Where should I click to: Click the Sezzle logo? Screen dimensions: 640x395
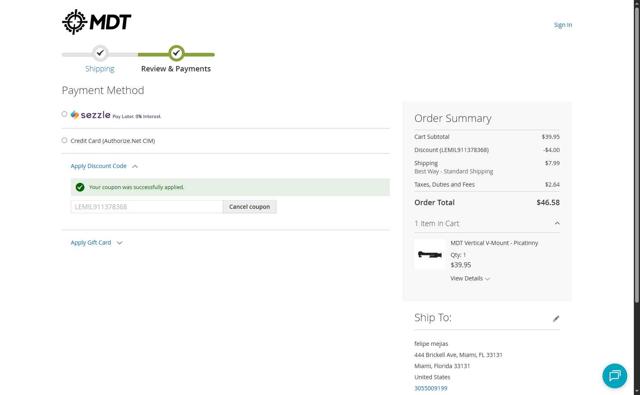pyautogui.click(x=90, y=115)
